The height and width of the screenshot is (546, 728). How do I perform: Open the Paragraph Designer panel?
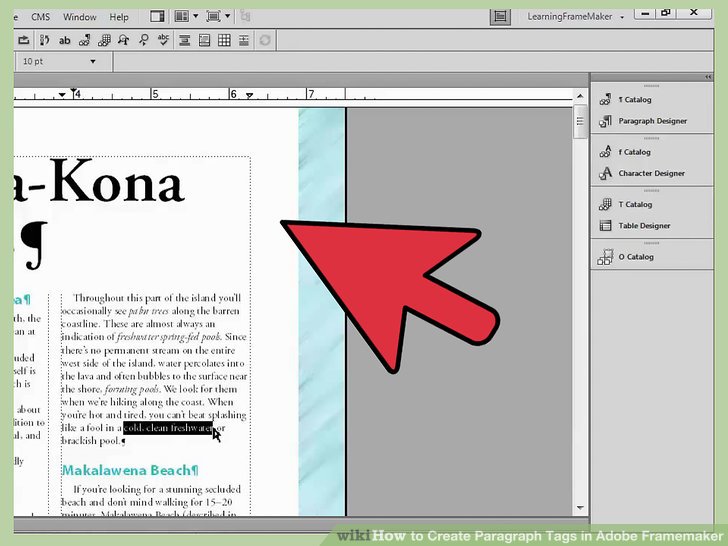click(x=652, y=121)
